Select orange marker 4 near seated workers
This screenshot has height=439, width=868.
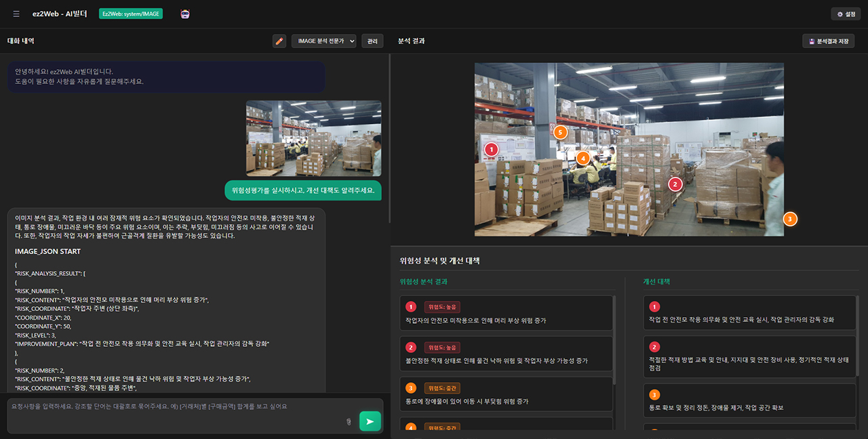[x=582, y=158]
